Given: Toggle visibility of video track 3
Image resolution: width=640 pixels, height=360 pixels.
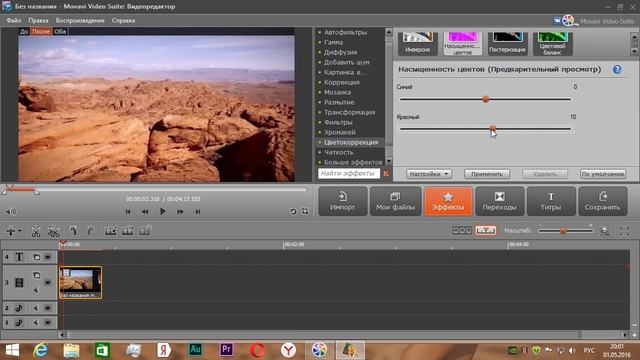Looking at the screenshot, I should coord(48,282).
